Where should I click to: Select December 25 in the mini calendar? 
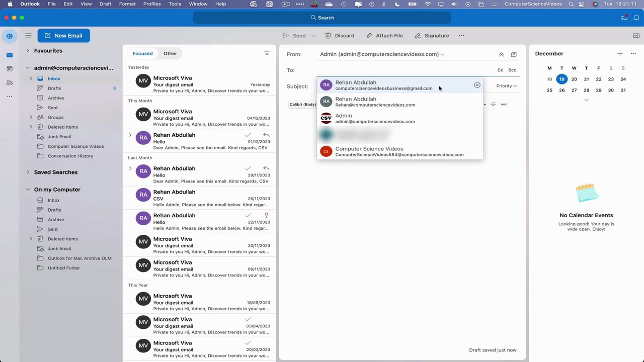click(x=549, y=90)
